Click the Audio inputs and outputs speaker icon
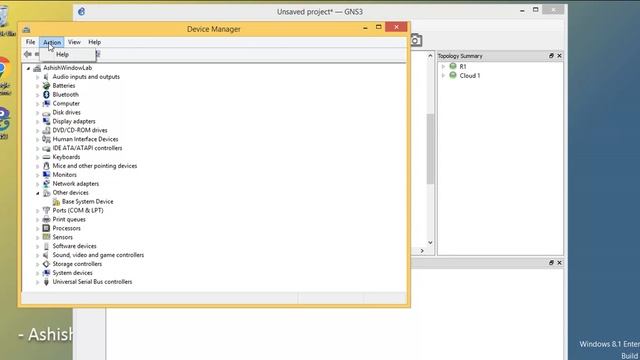 point(46,77)
